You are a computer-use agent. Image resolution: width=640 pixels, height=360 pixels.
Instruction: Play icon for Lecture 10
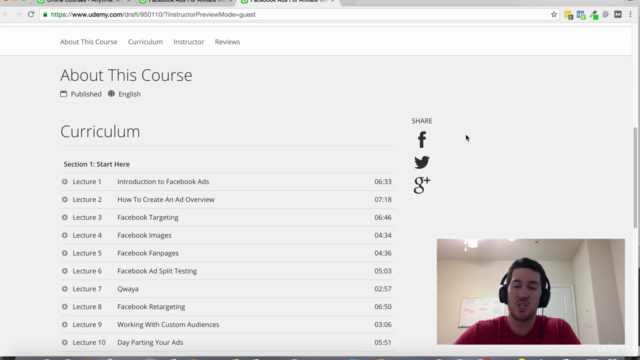[x=64, y=342]
